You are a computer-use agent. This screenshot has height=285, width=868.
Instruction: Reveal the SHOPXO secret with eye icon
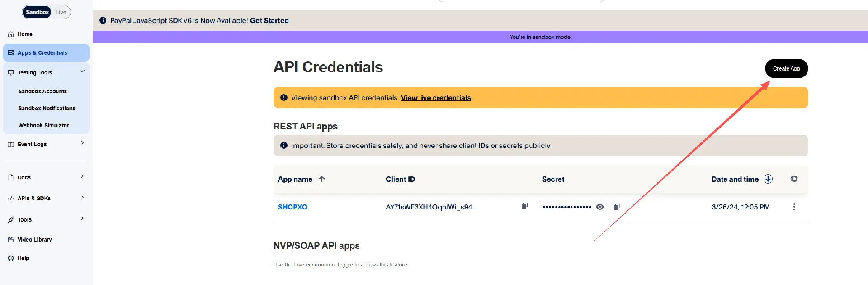coord(600,207)
